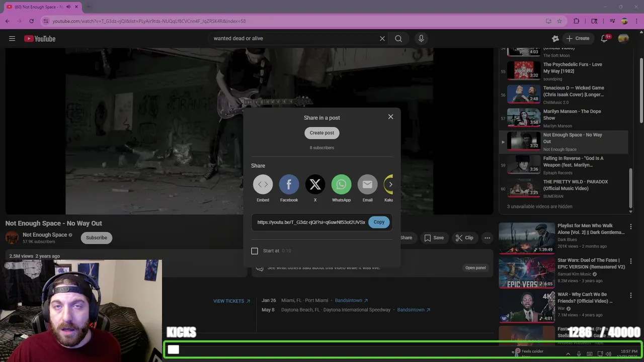The height and width of the screenshot is (362, 644).
Task: Share video via Embed icon
Action: coord(263,185)
